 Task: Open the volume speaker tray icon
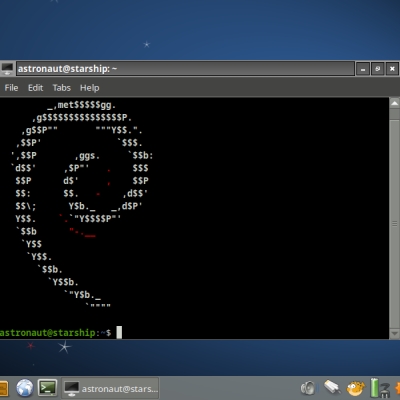[x=308, y=388]
